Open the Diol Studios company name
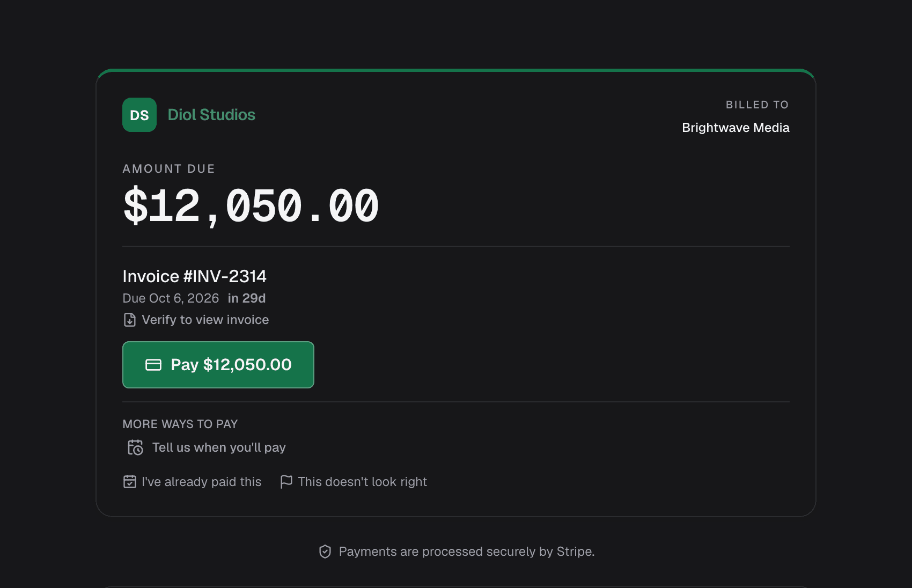Viewport: 912px width, 588px height. click(211, 115)
